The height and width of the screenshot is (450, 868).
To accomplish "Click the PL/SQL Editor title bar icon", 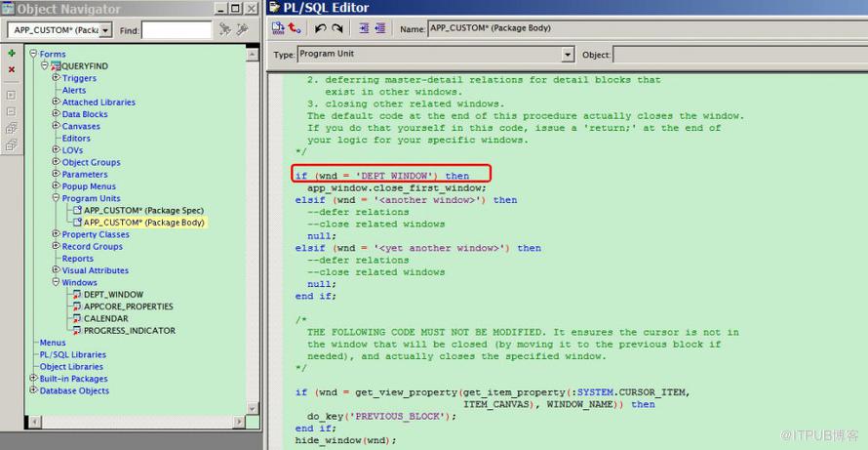I will pos(273,7).
